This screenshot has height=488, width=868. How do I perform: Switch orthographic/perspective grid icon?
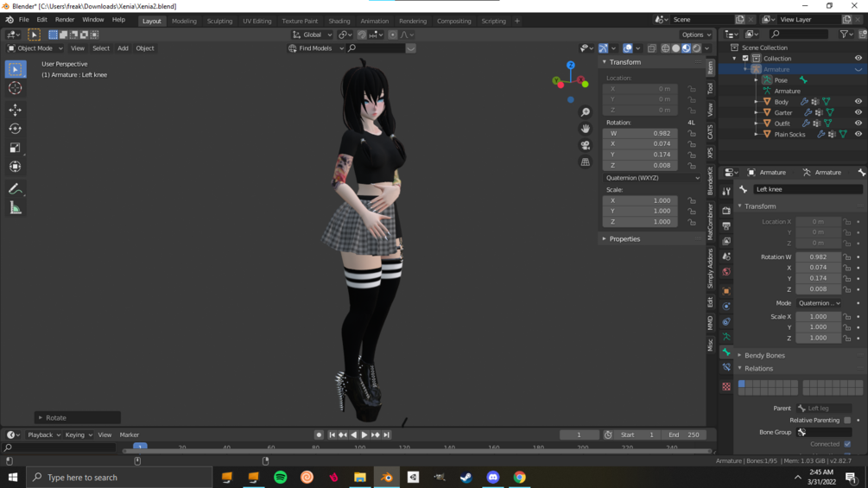pyautogui.click(x=585, y=162)
